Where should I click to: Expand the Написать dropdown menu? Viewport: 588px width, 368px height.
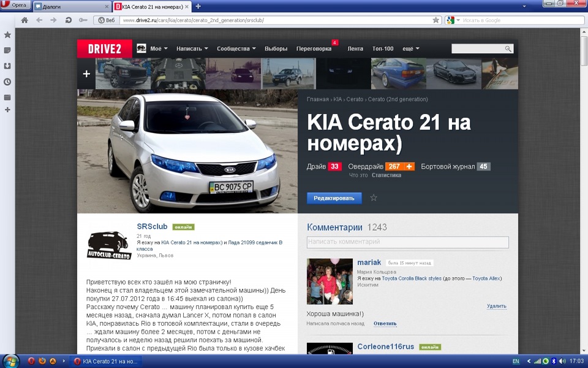tap(192, 49)
